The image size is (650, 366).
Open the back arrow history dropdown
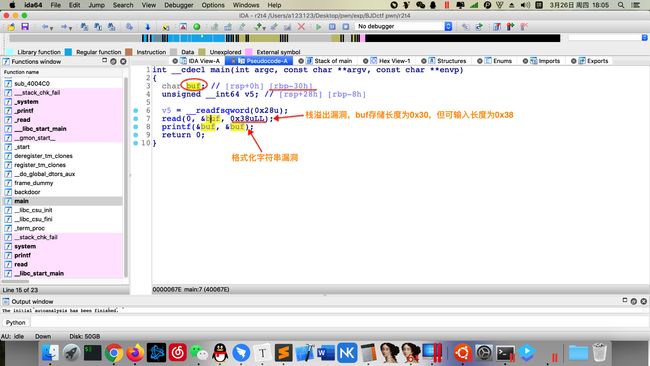[x=51, y=28]
